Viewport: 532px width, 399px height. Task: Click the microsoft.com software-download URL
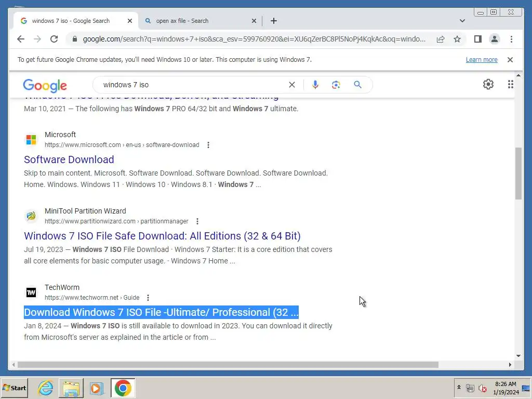coord(122,145)
